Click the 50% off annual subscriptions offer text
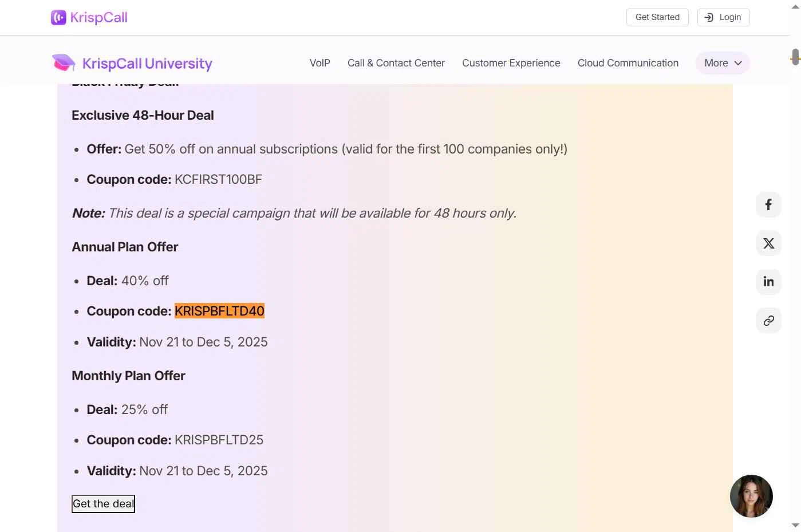The height and width of the screenshot is (532, 801). 346,149
